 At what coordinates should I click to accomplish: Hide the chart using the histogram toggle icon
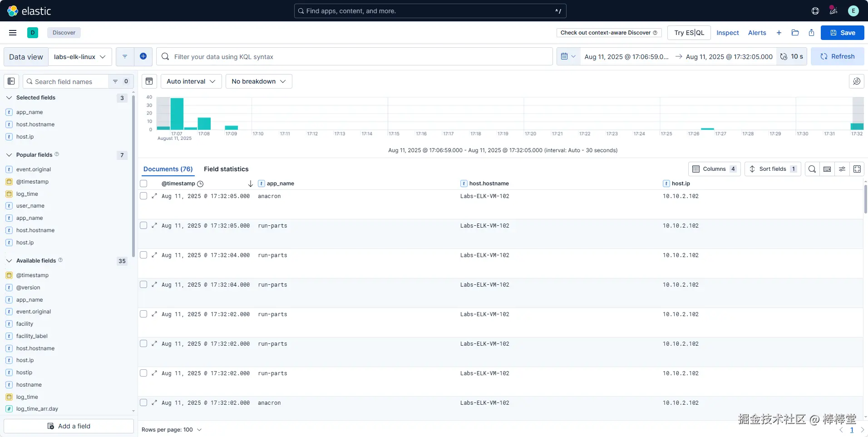(x=149, y=81)
